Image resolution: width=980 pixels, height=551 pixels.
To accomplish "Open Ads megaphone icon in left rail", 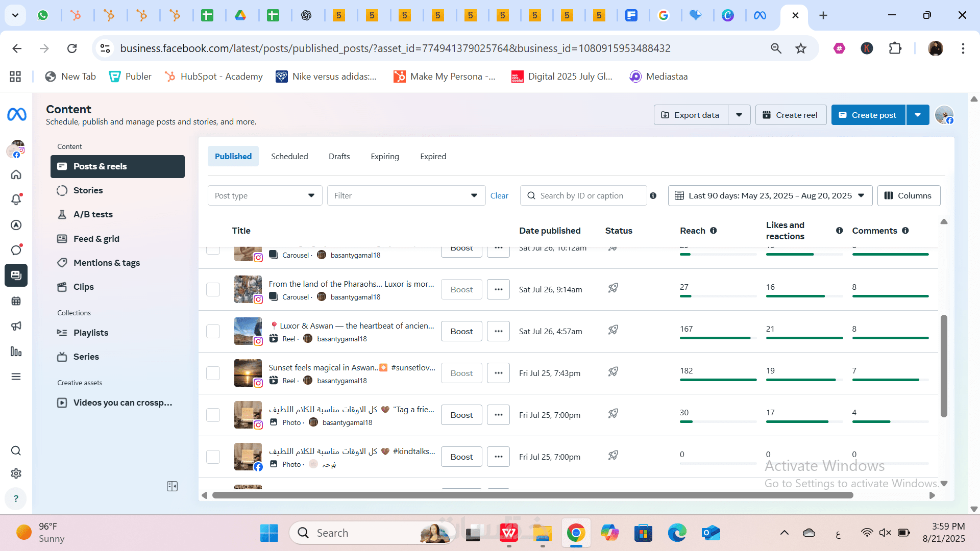I will click(16, 326).
